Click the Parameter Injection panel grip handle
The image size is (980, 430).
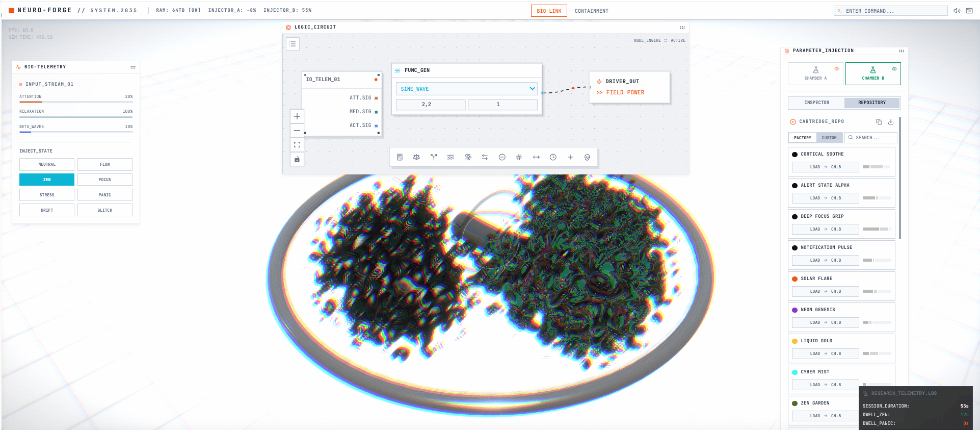(x=902, y=51)
